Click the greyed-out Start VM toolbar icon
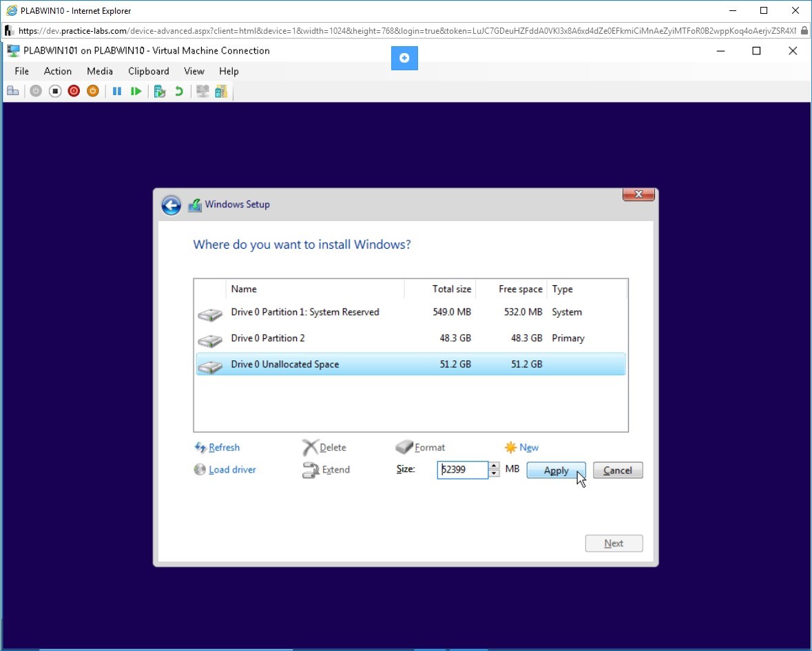Image resolution: width=812 pixels, height=651 pixels. 36,92
